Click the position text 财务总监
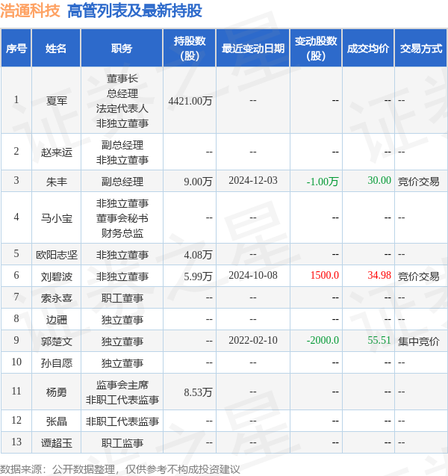The width and height of the screenshot is (448, 476). point(122,233)
